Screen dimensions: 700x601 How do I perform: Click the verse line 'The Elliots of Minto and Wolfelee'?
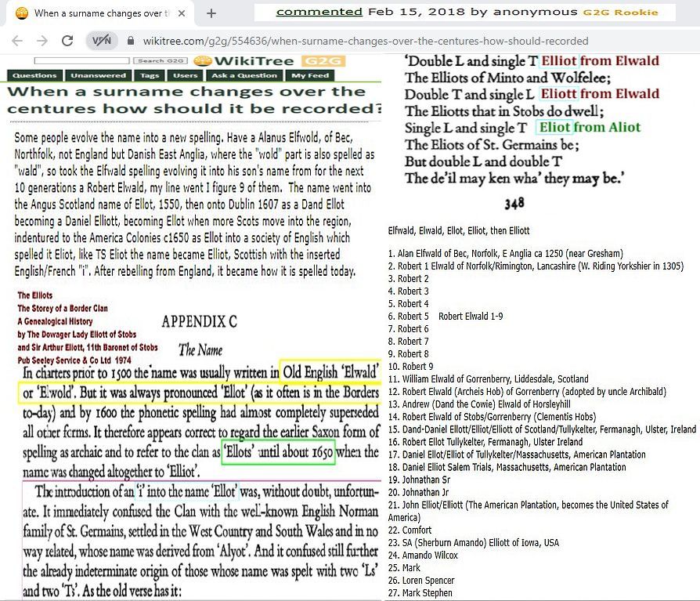point(507,78)
